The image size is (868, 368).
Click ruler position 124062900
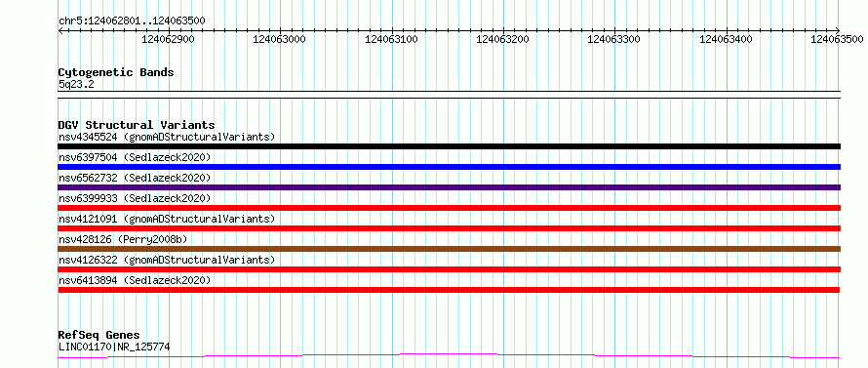point(169,39)
